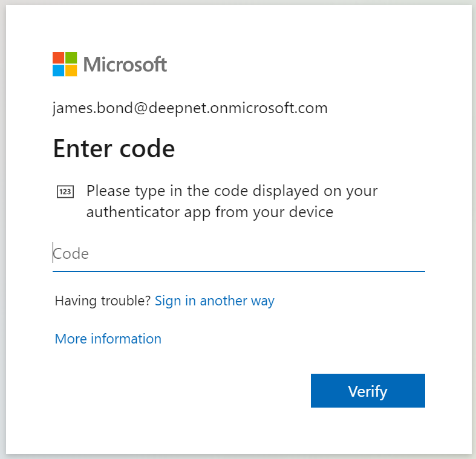Click the Code placeholder text
Screen dimensions: 476x459
click(x=71, y=253)
